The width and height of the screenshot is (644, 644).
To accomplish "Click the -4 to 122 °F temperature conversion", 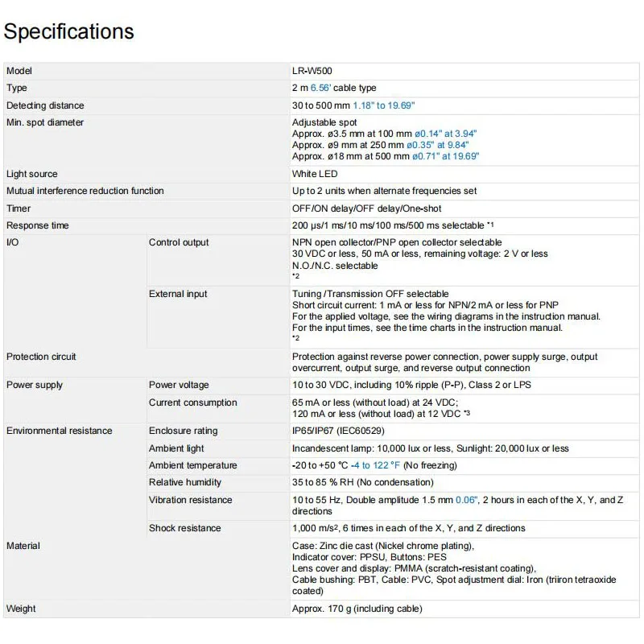I will [375, 465].
